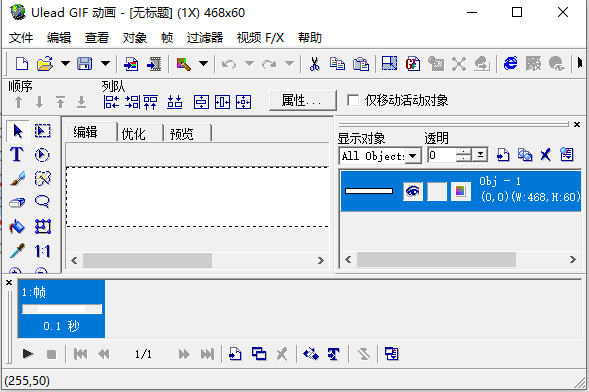Image resolution: width=589 pixels, height=392 pixels.
Task: Select the Paint brush tool
Action: [18, 179]
